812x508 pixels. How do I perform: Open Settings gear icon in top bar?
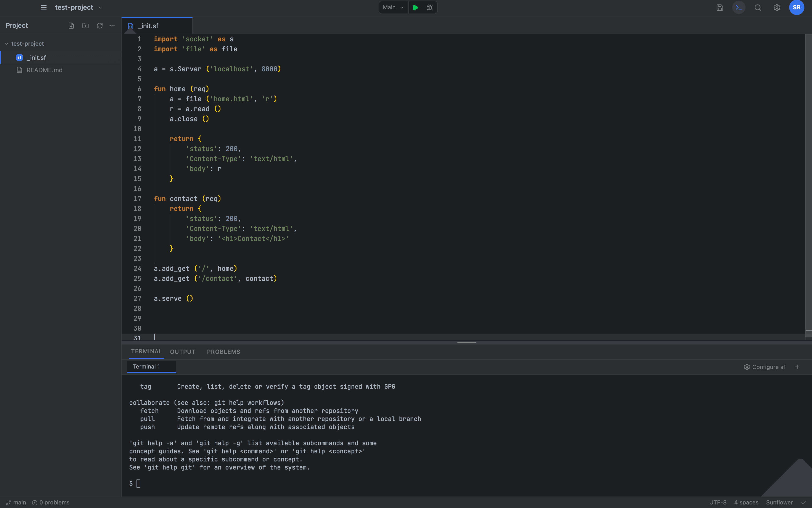pyautogui.click(x=777, y=7)
